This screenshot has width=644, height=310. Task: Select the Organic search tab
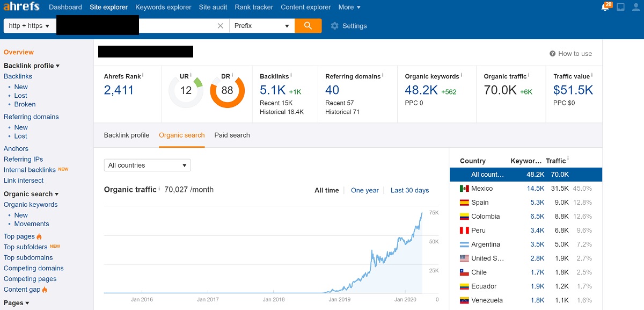[182, 135]
